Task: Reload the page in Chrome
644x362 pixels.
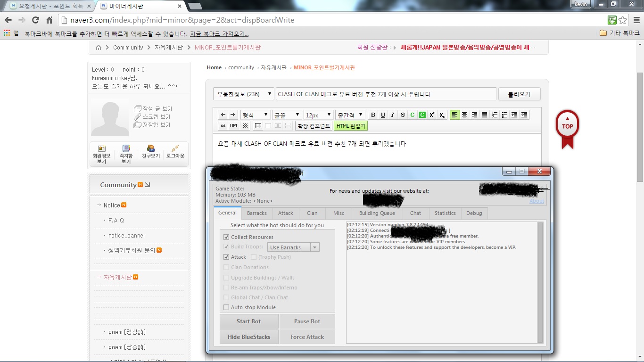Action: click(35, 20)
